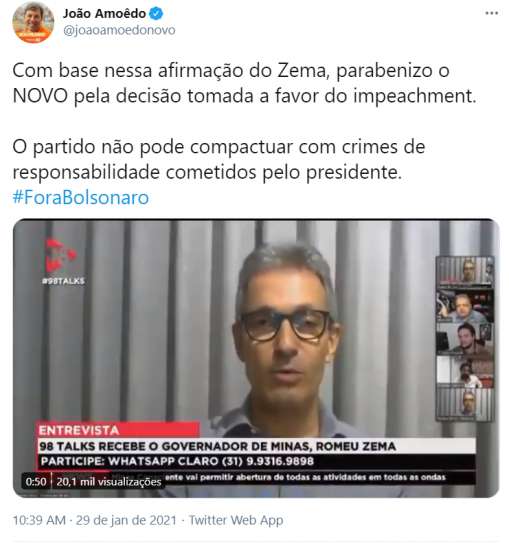This screenshot has height=550, width=509.
Task: Click the blue verified badge
Action: (156, 14)
